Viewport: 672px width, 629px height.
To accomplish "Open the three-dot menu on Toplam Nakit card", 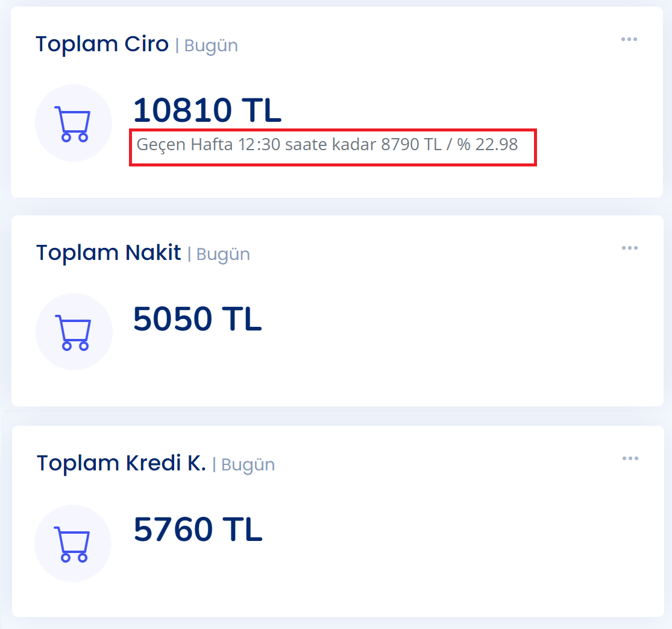I will pos(630,248).
